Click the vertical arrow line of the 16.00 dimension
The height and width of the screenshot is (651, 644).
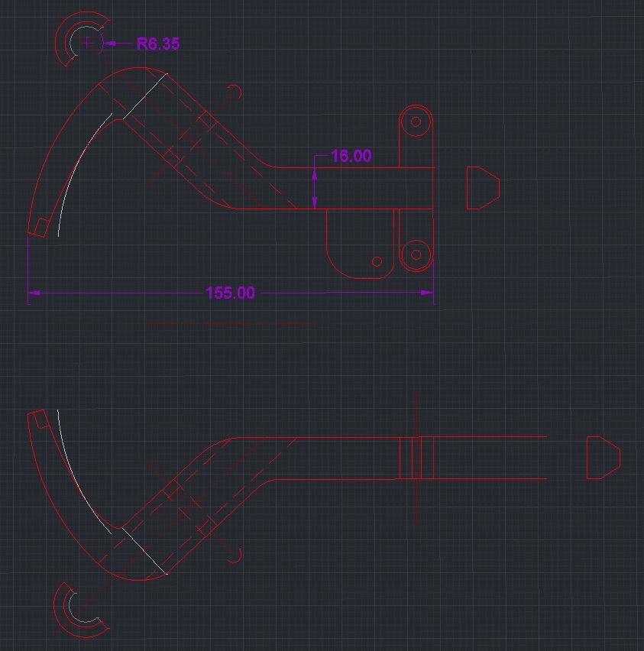(x=315, y=187)
